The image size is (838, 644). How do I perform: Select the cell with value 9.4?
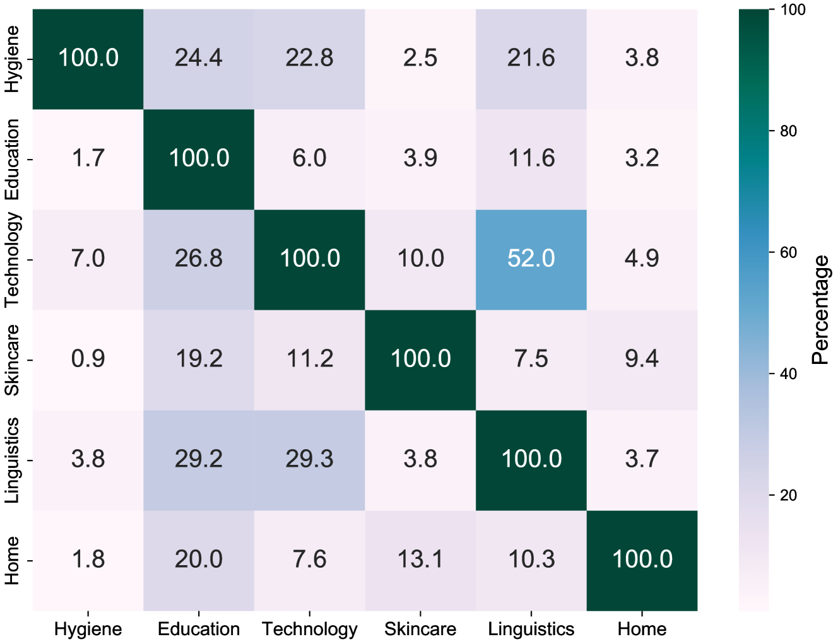642,359
